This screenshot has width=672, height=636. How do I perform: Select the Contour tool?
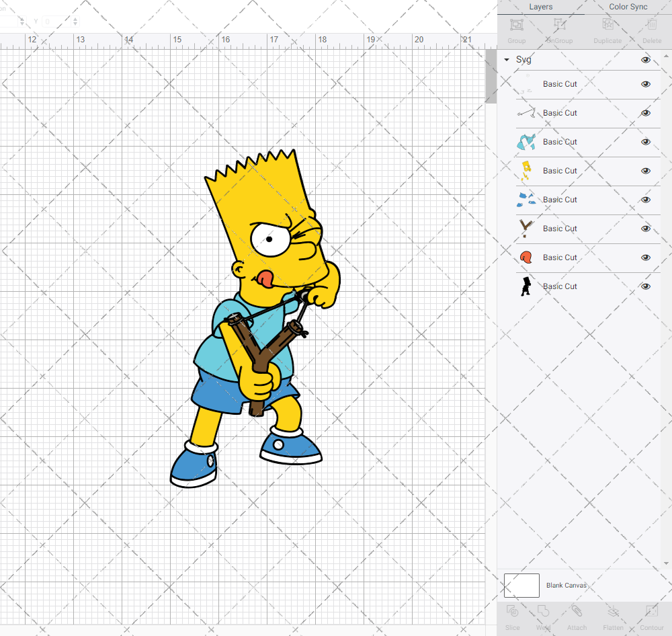tap(651, 615)
